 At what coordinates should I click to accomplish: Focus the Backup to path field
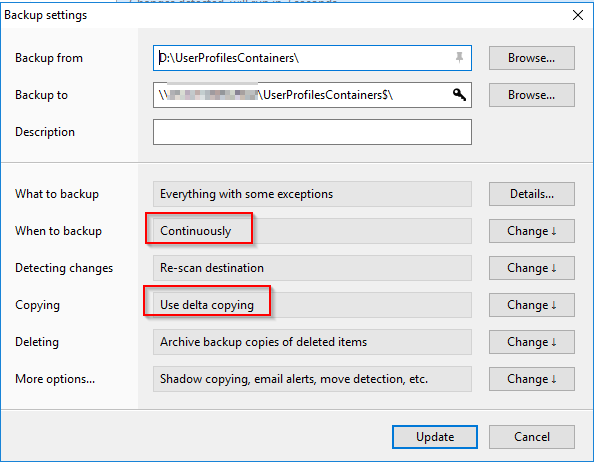tap(312, 95)
